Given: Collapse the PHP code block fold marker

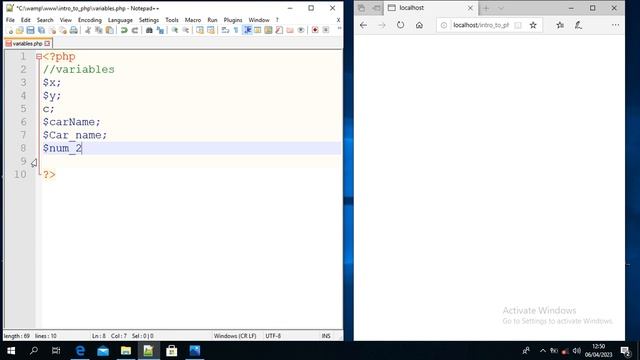Looking at the screenshot, I should [39, 57].
